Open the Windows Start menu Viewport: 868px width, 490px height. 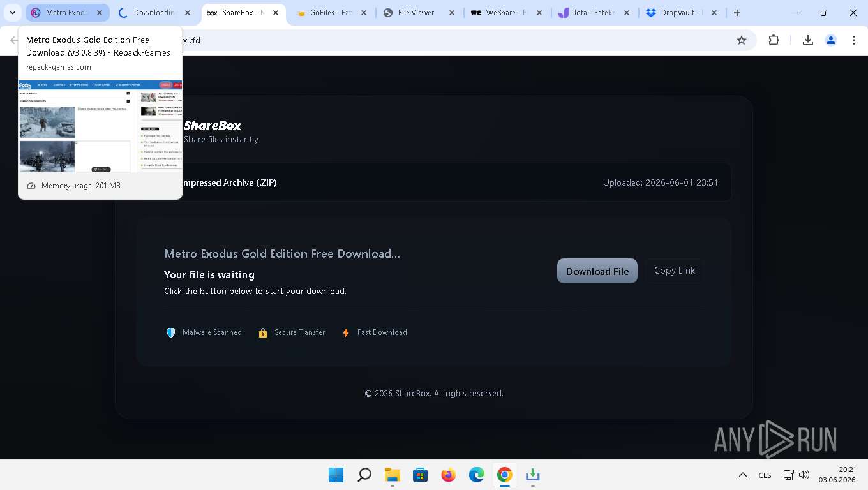coord(336,475)
